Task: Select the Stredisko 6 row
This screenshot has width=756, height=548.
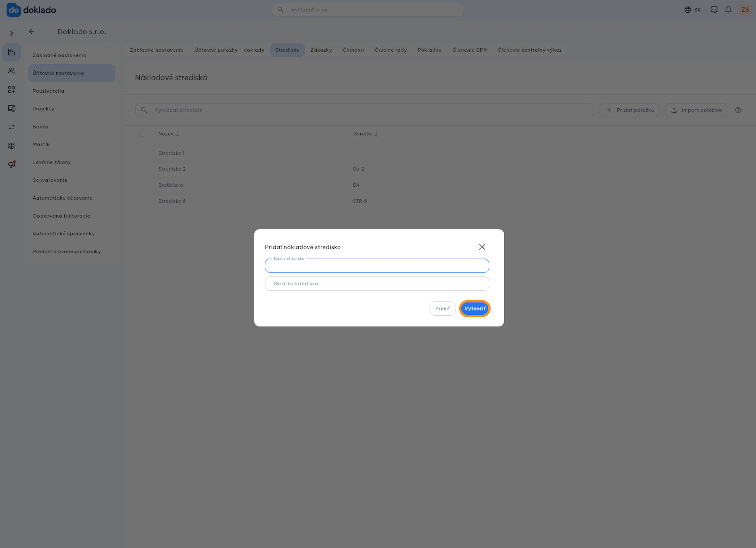Action: 440,201
